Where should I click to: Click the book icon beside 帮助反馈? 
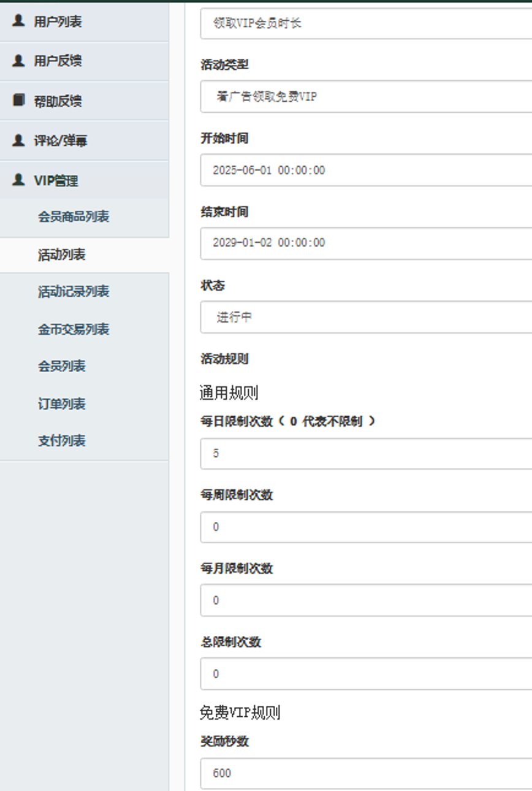[x=19, y=100]
